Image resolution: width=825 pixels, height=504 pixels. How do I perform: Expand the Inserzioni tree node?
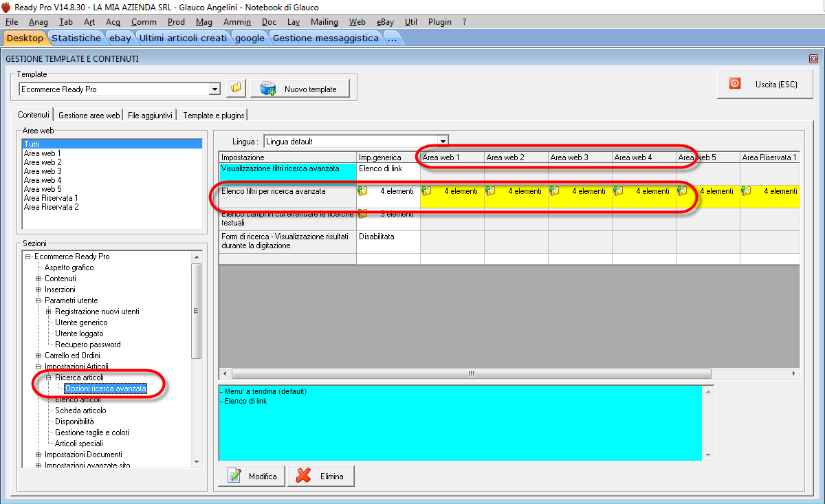point(38,289)
